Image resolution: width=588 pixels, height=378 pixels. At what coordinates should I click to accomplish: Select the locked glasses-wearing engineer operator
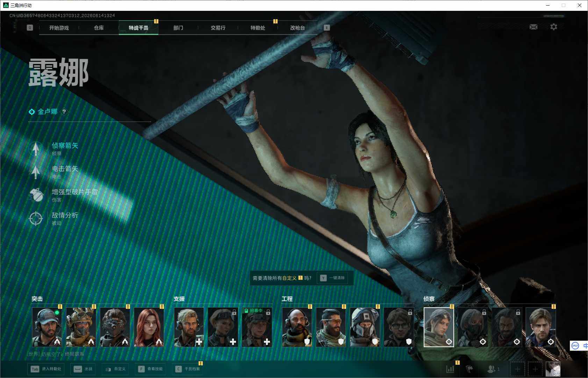[399, 327]
